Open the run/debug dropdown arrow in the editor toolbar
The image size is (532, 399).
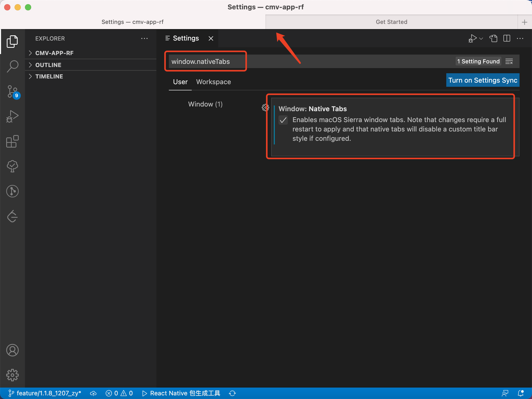pyautogui.click(x=481, y=38)
